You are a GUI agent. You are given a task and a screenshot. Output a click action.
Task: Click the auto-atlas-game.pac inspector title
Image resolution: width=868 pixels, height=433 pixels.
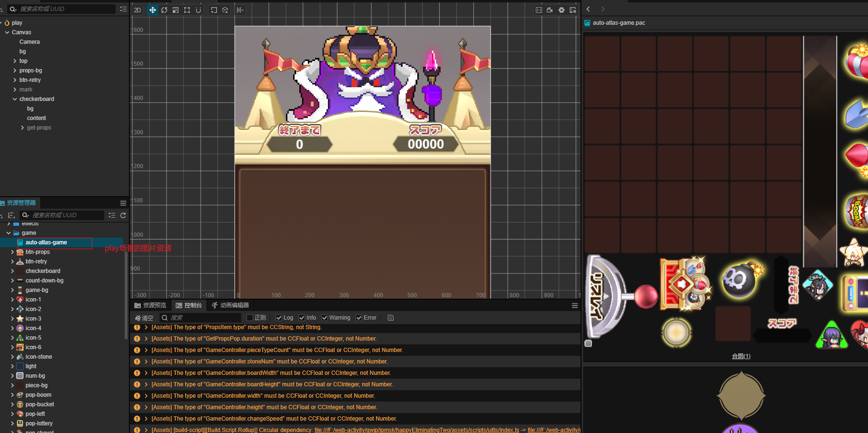click(x=619, y=23)
